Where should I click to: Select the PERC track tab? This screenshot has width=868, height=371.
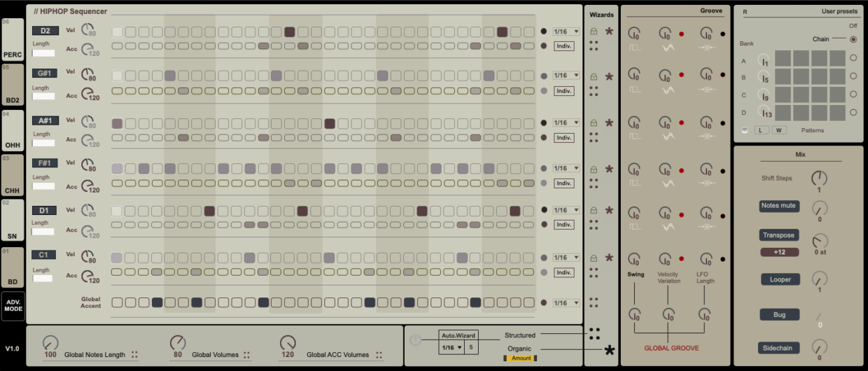13,40
